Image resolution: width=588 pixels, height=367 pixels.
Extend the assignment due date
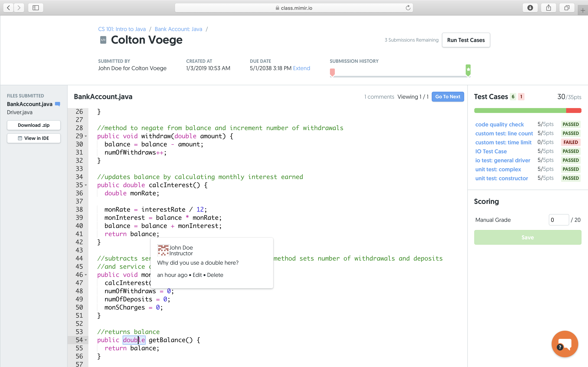tap(301, 68)
